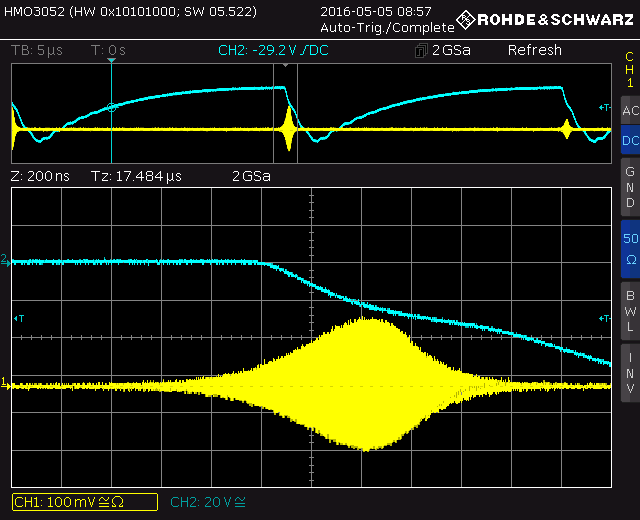Click the memory icon beside 2GSa
This screenshot has width=640, height=520.
422,51
